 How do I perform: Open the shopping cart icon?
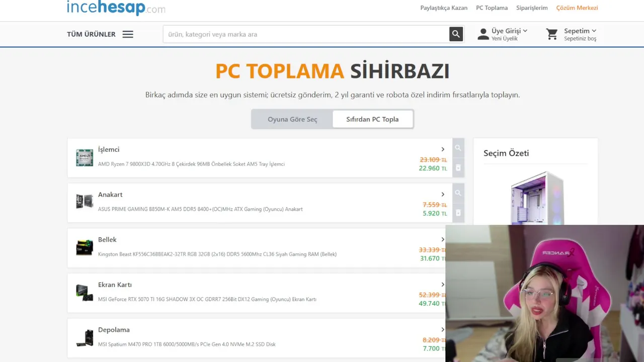click(x=552, y=34)
